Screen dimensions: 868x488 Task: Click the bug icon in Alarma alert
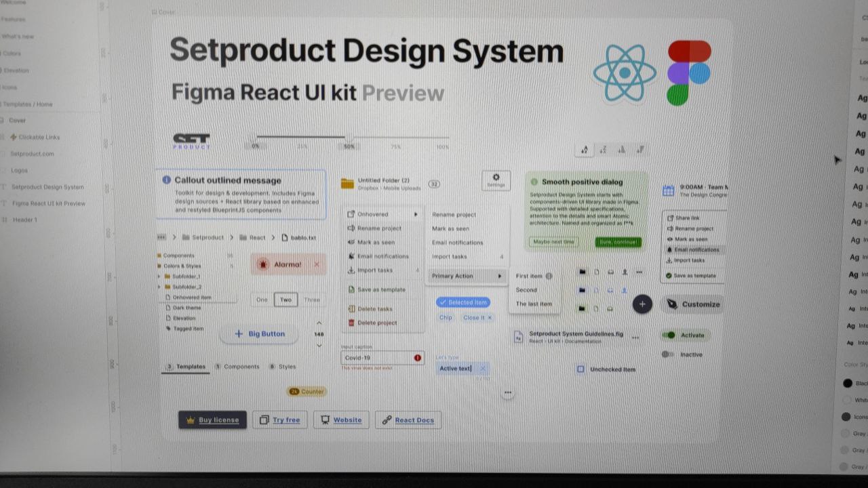click(x=263, y=264)
